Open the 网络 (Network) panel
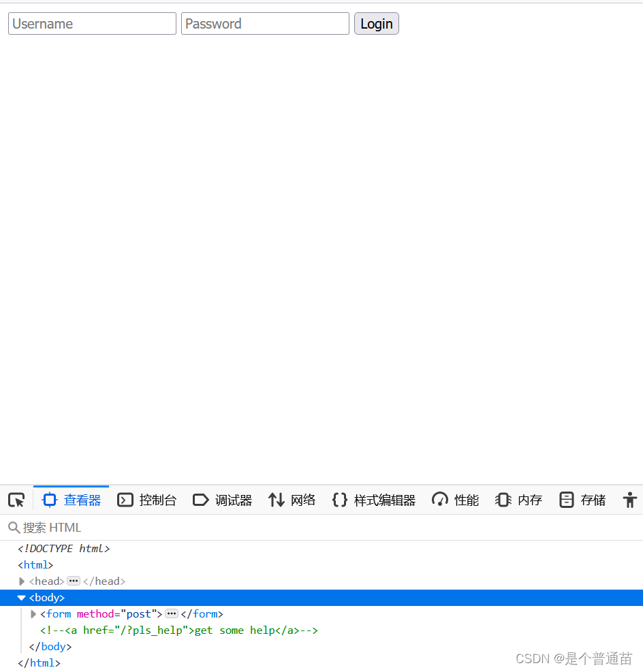 point(292,500)
